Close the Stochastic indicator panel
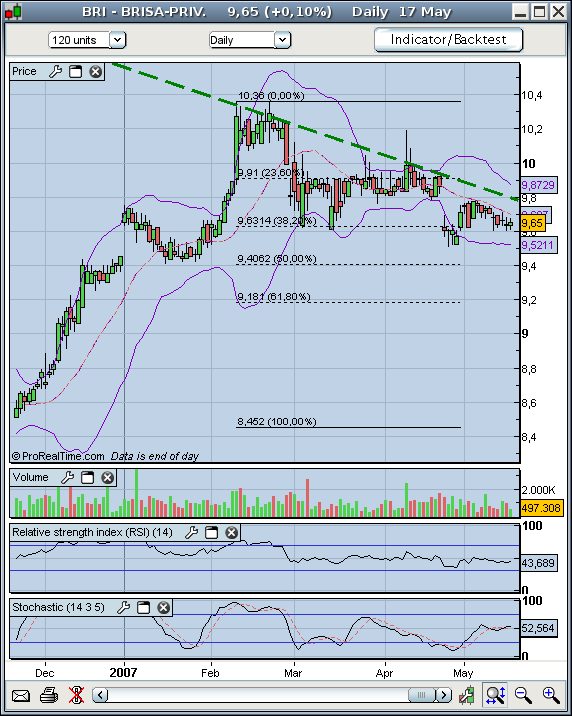572x716 pixels. point(163,607)
